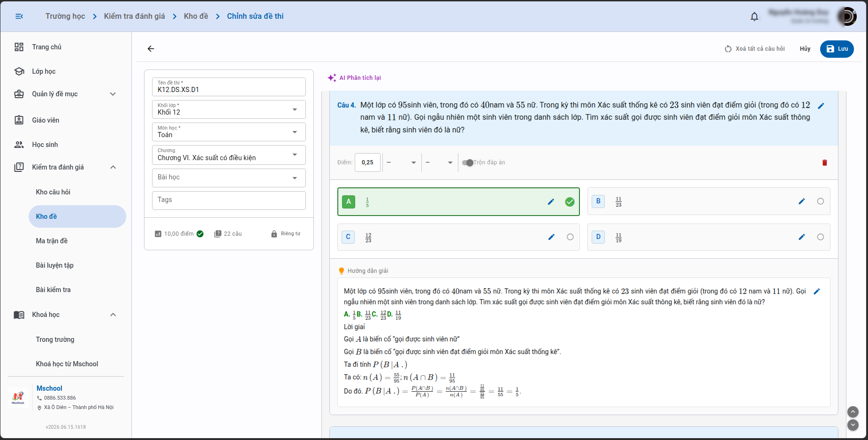
Task: Click the phone number 0886.533.886
Action: click(60, 398)
